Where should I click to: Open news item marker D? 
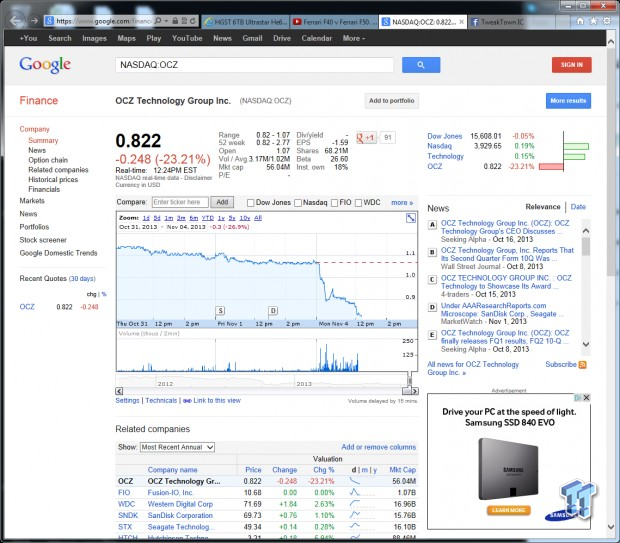pyautogui.click(x=432, y=307)
